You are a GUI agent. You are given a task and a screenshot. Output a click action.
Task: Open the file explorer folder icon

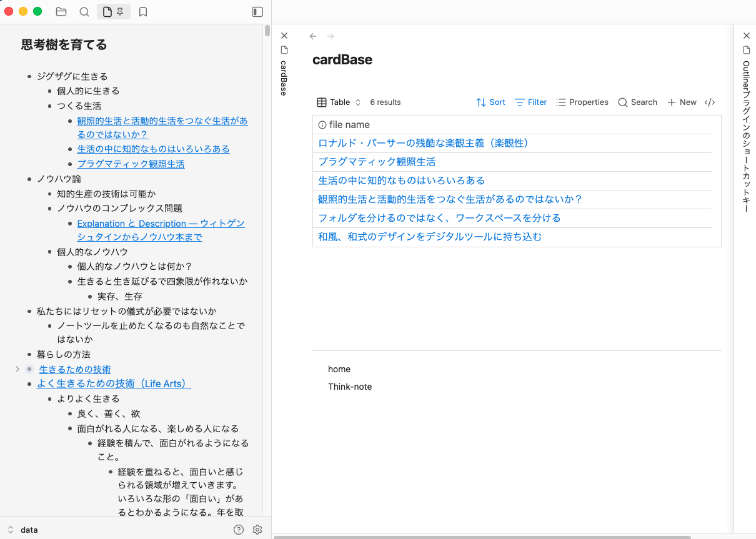[61, 12]
